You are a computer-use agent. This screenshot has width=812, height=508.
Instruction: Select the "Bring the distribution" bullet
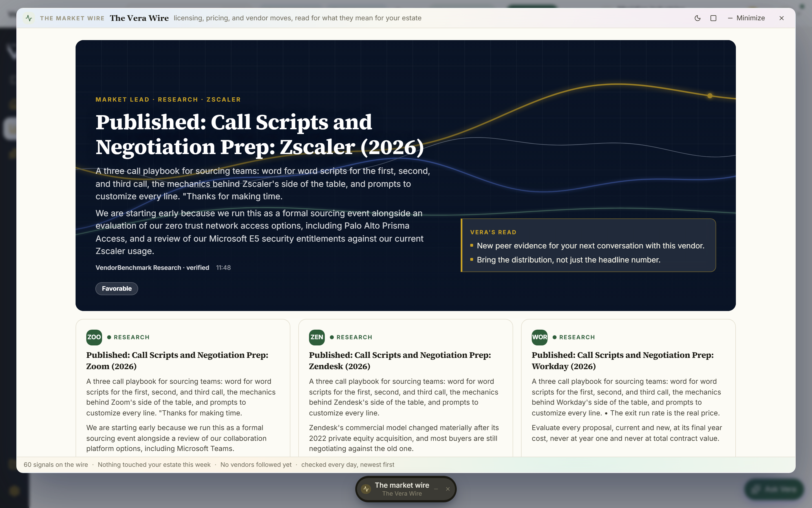tap(568, 260)
